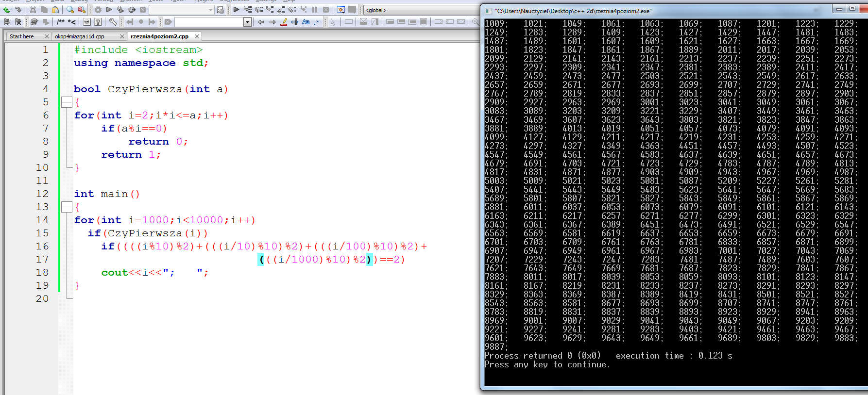Click the Redo arrow icon
The image size is (868, 395).
[18, 10]
